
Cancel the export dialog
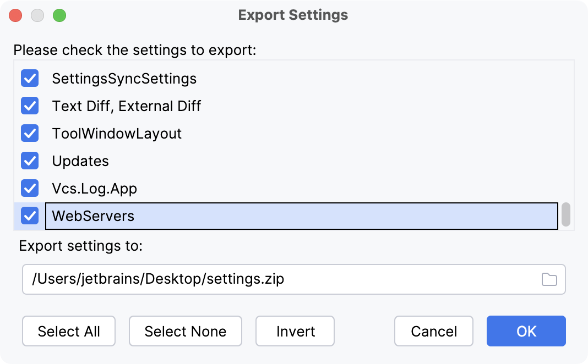tap(433, 331)
